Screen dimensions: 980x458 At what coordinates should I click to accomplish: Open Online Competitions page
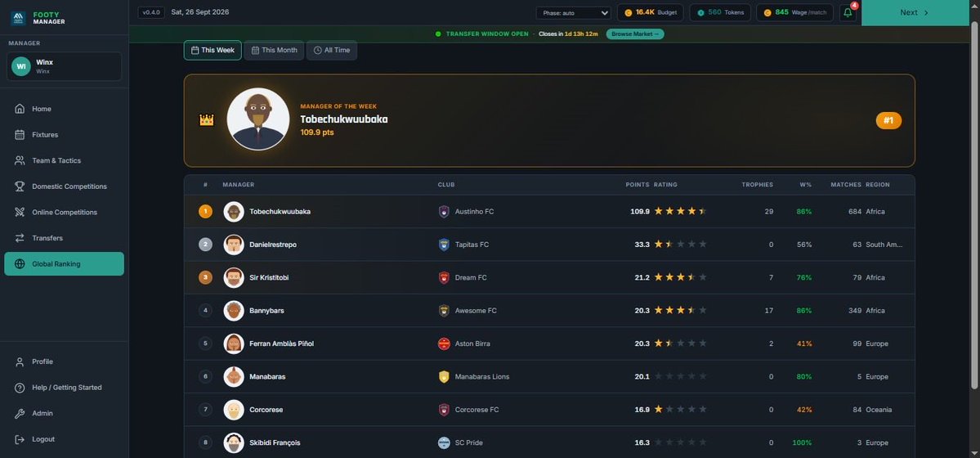(x=64, y=212)
